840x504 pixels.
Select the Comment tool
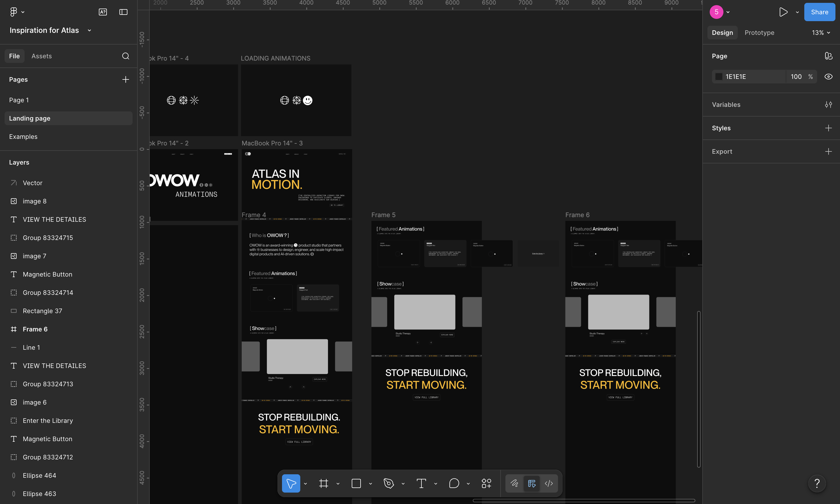[x=454, y=483]
